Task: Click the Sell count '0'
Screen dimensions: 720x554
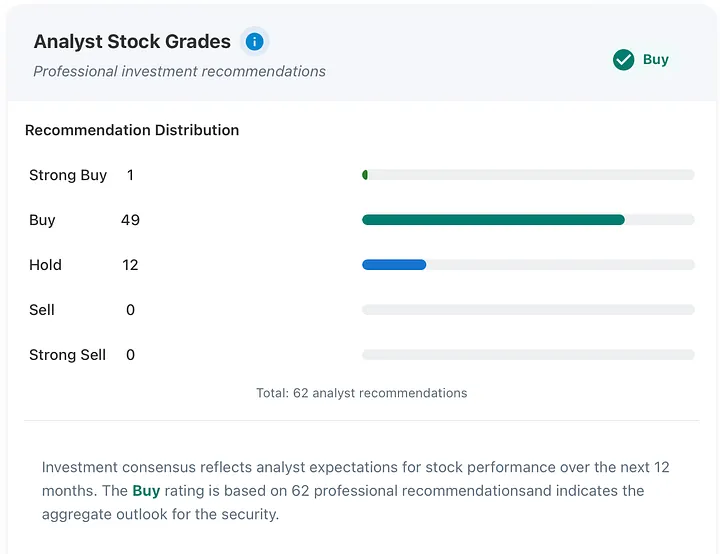Action: point(130,310)
